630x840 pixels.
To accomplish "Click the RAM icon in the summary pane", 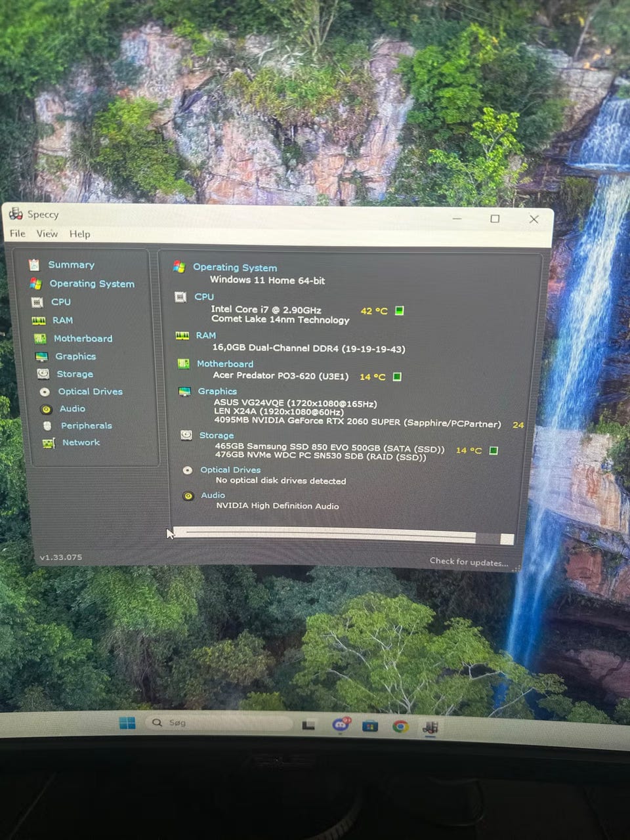I will [x=182, y=335].
